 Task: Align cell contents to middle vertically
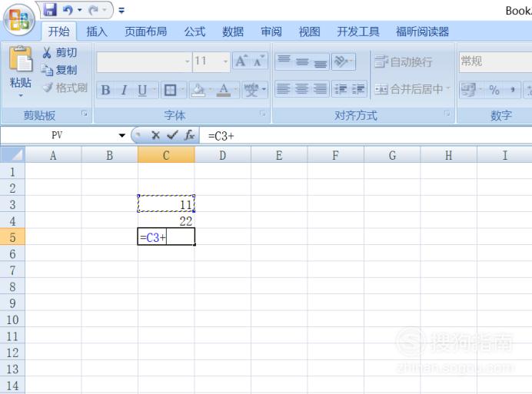(x=302, y=61)
